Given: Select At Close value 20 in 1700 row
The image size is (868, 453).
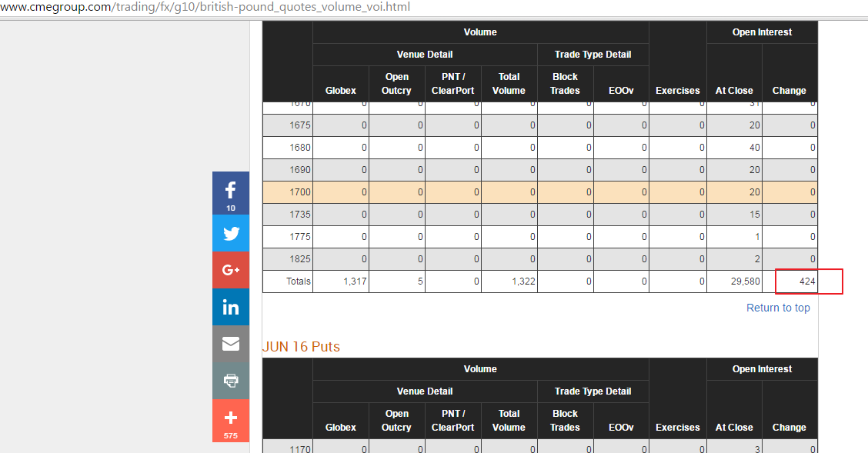Looking at the screenshot, I should tap(755, 192).
